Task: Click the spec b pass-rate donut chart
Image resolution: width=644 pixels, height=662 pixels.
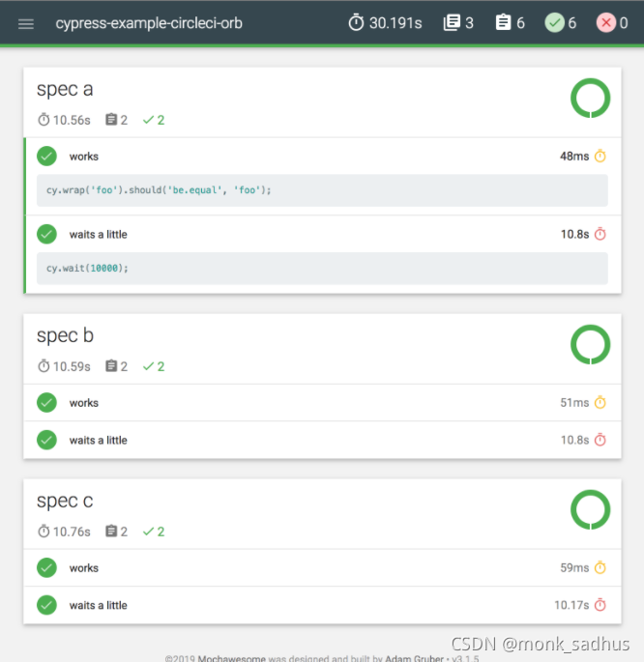Action: pyautogui.click(x=591, y=344)
